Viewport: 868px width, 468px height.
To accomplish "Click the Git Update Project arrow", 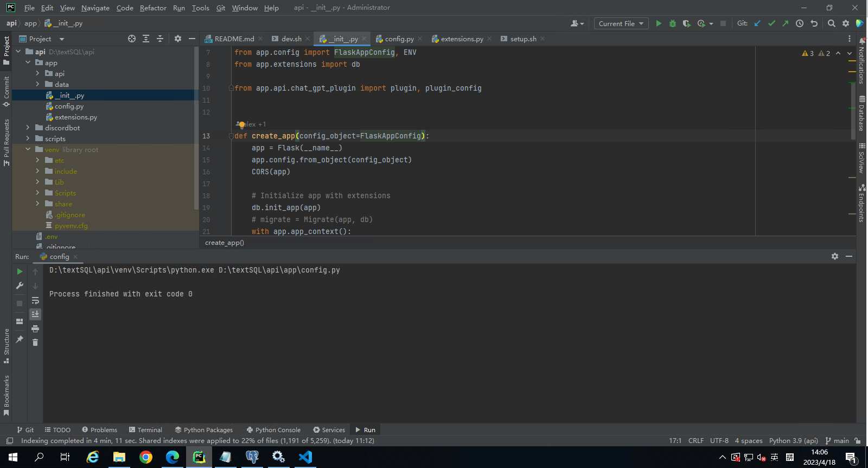I will 757,23.
